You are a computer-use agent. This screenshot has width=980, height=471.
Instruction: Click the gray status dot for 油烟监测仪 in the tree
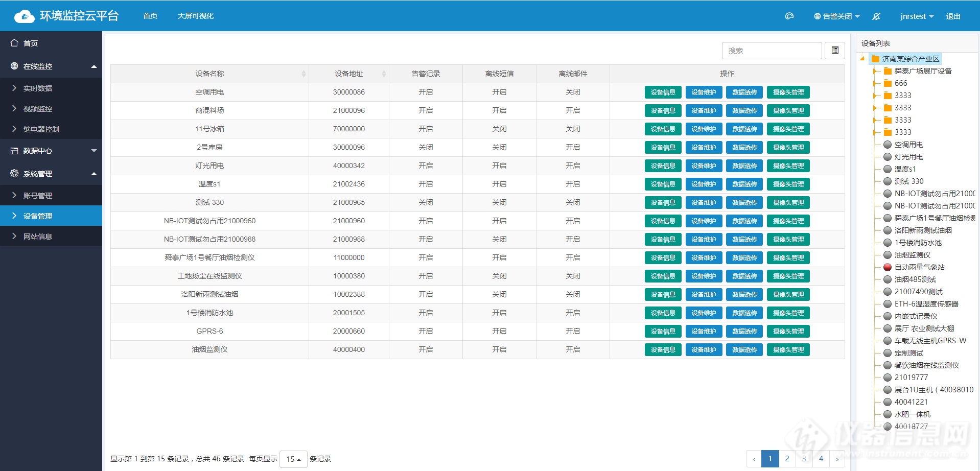click(888, 255)
